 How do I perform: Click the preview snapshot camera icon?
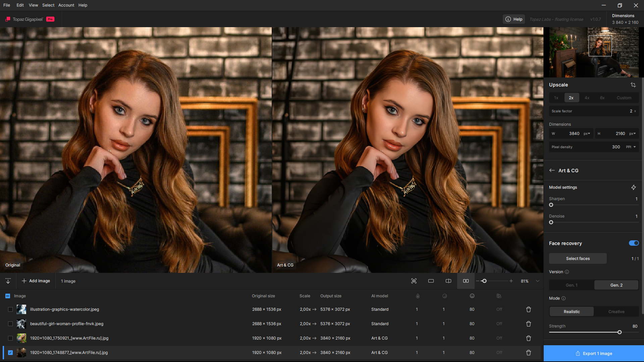(x=414, y=281)
